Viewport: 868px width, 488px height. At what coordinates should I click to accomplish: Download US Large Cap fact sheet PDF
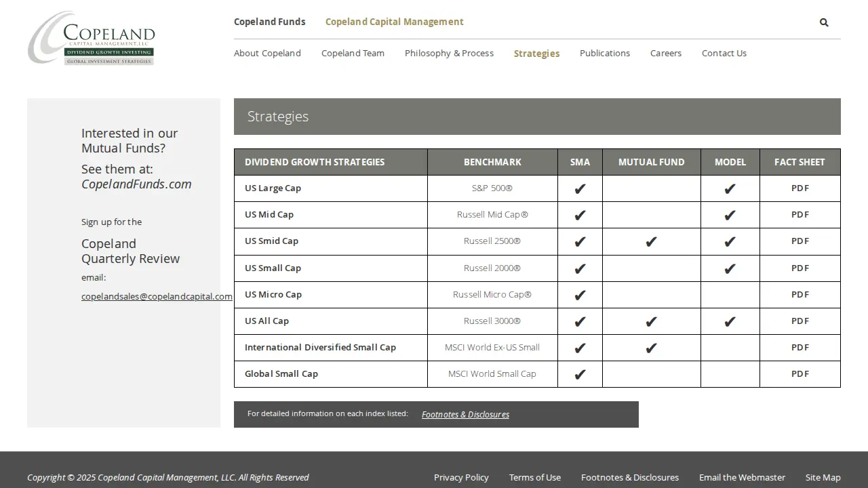(x=800, y=188)
